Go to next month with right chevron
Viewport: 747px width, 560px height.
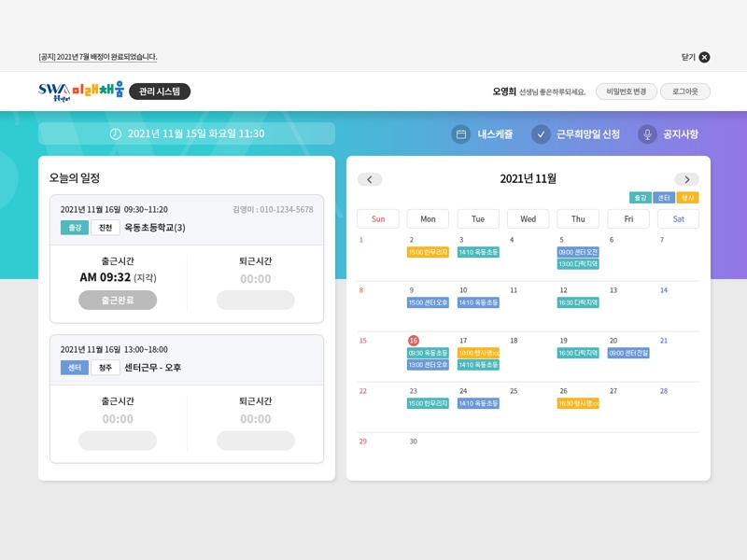[x=686, y=179]
